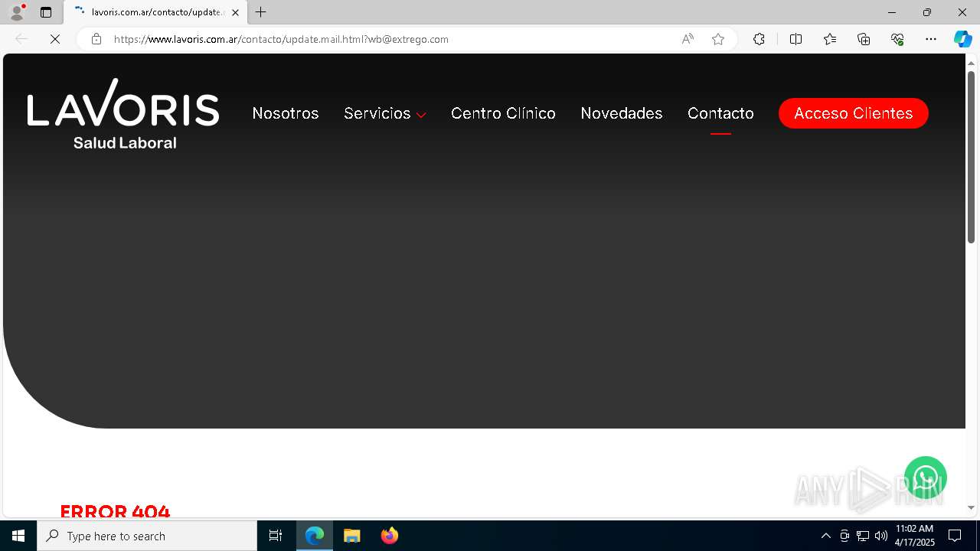Screen dimensions: 980x551
Task: Click the address bar URL
Action: coord(281,39)
